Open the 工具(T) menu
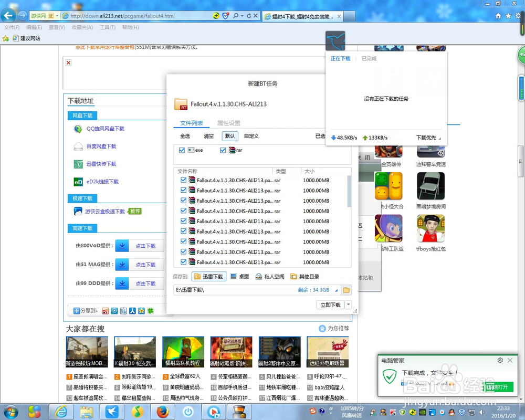 [108, 27]
